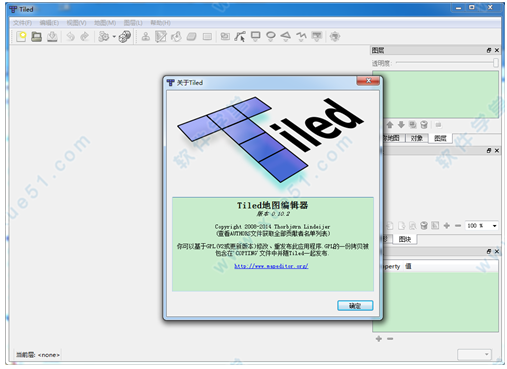The image size is (507, 369).
Task: Toggle Random mode with the dice icon
Action: tap(125, 36)
